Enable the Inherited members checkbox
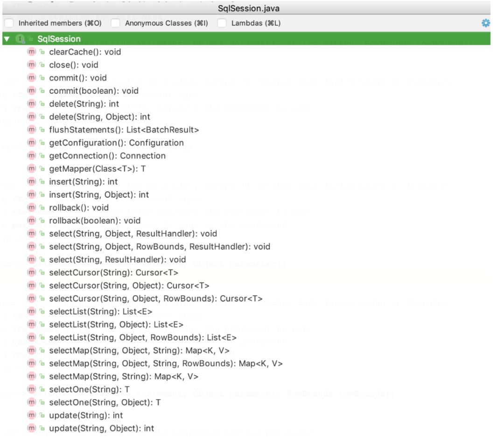The height and width of the screenshot is (442, 504). [x=9, y=23]
